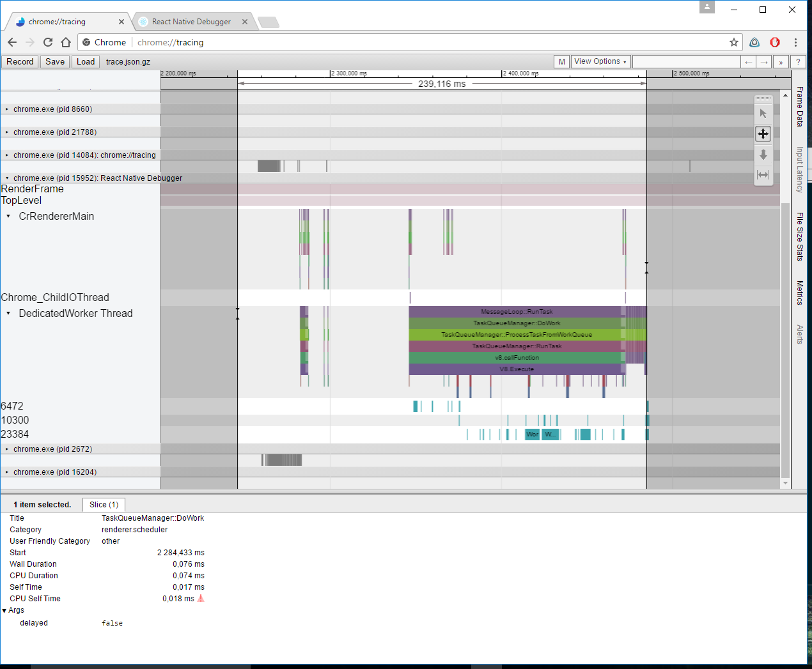Viewport: 812px width, 669px height.
Task: Click thread 23384 track label
Action: coord(15,434)
